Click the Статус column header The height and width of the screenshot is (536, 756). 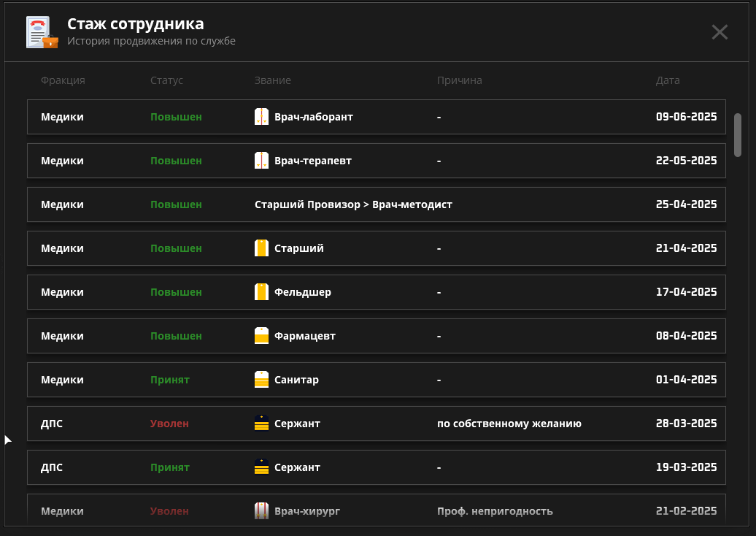(x=166, y=80)
